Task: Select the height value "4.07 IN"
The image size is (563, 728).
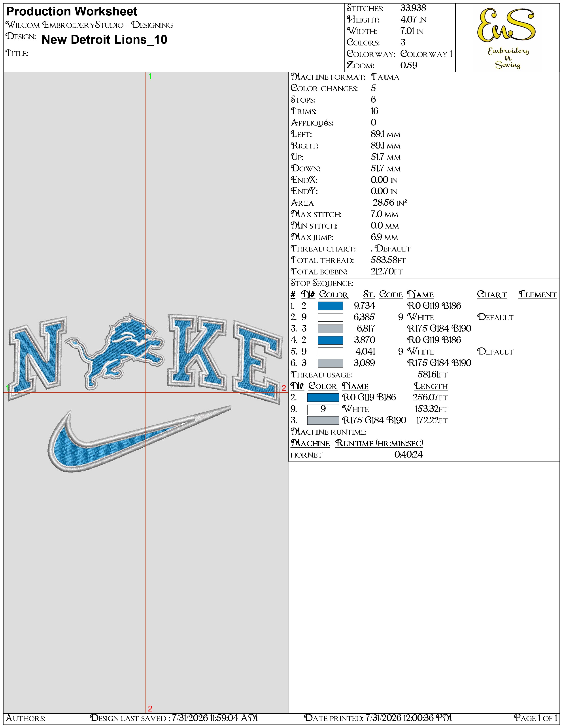Action: (413, 20)
